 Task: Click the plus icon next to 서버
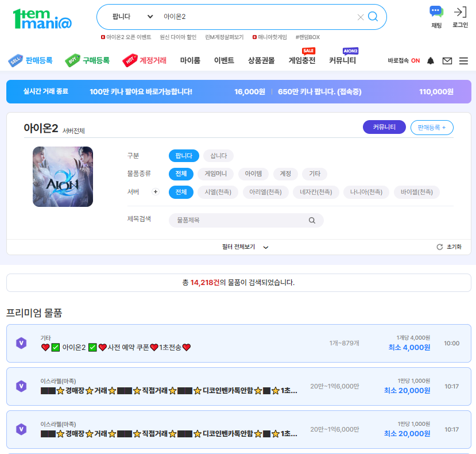coord(156,192)
